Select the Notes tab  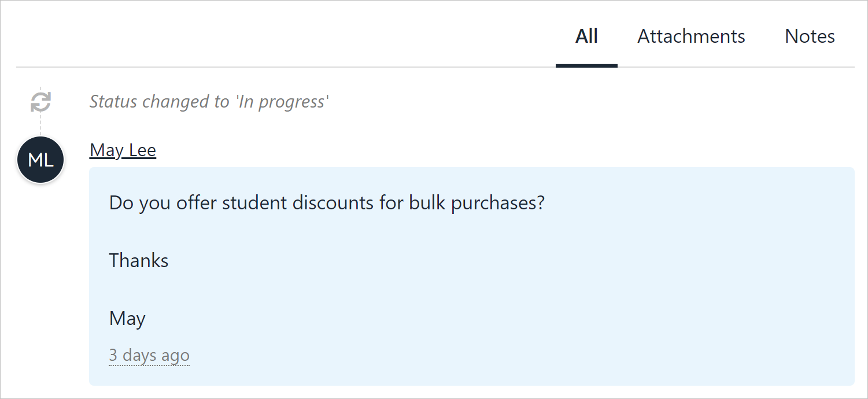coord(810,36)
